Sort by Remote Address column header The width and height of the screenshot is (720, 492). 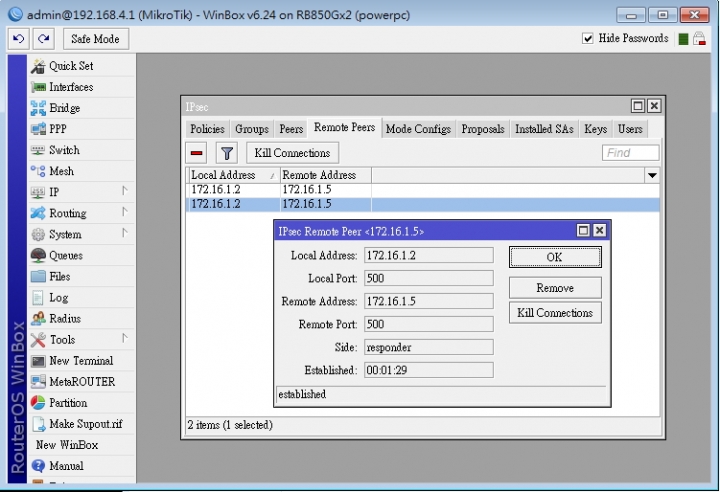click(x=326, y=175)
